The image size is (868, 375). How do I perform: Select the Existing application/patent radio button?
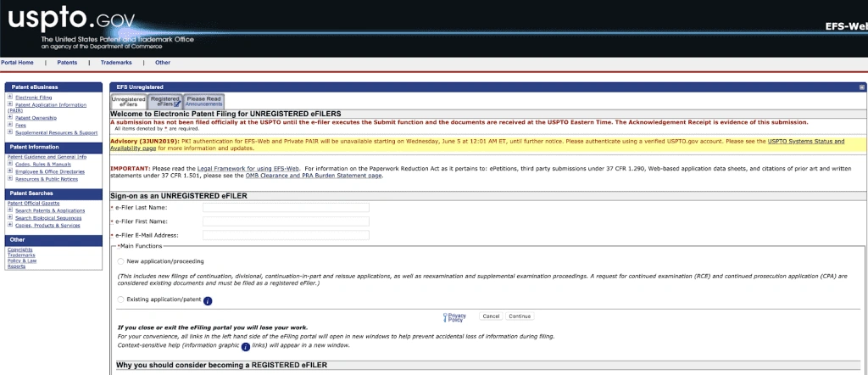point(120,299)
